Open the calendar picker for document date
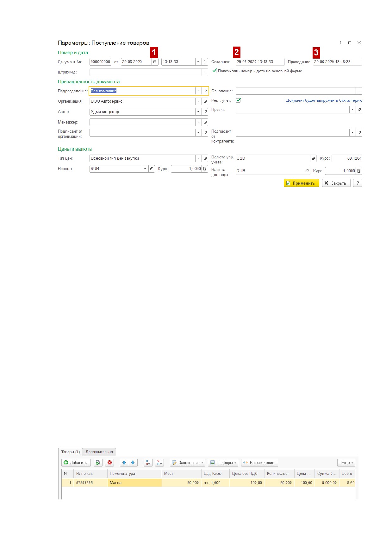The width and height of the screenshot is (392, 555). point(155,62)
